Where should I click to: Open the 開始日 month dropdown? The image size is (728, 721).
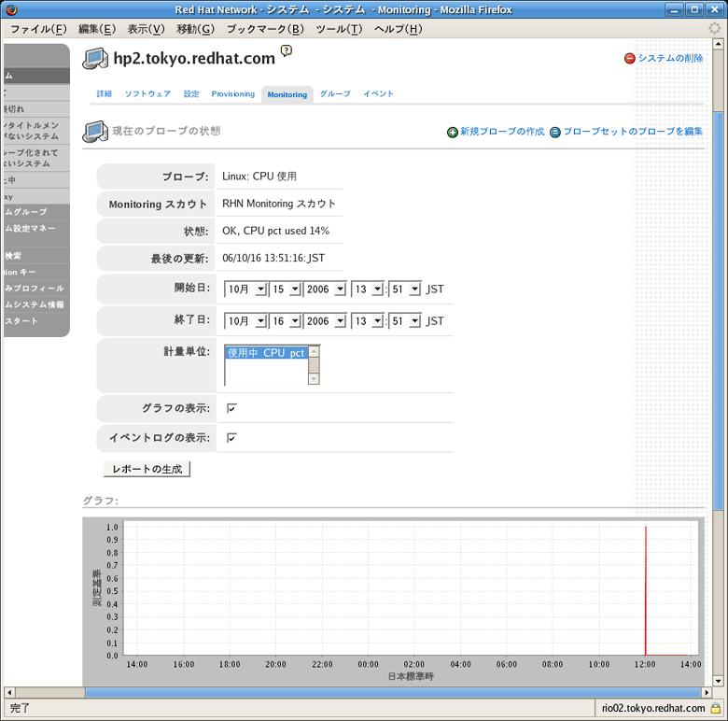[x=245, y=289]
